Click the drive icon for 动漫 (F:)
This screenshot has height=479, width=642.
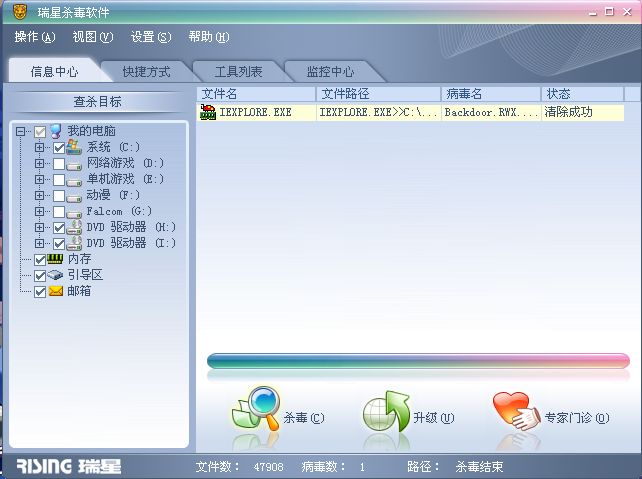74,197
